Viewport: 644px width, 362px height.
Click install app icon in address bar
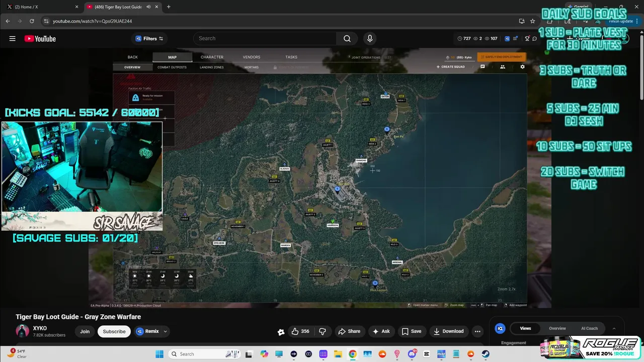point(522,21)
